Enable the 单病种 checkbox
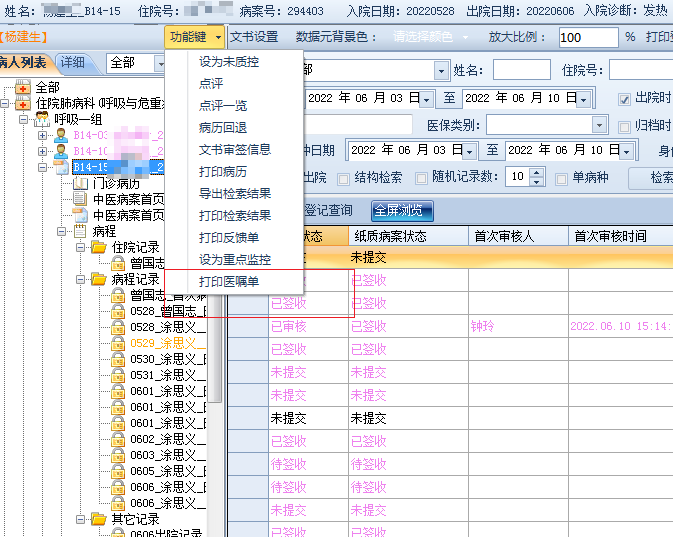Screen dimensions: 673x537 click(561, 179)
